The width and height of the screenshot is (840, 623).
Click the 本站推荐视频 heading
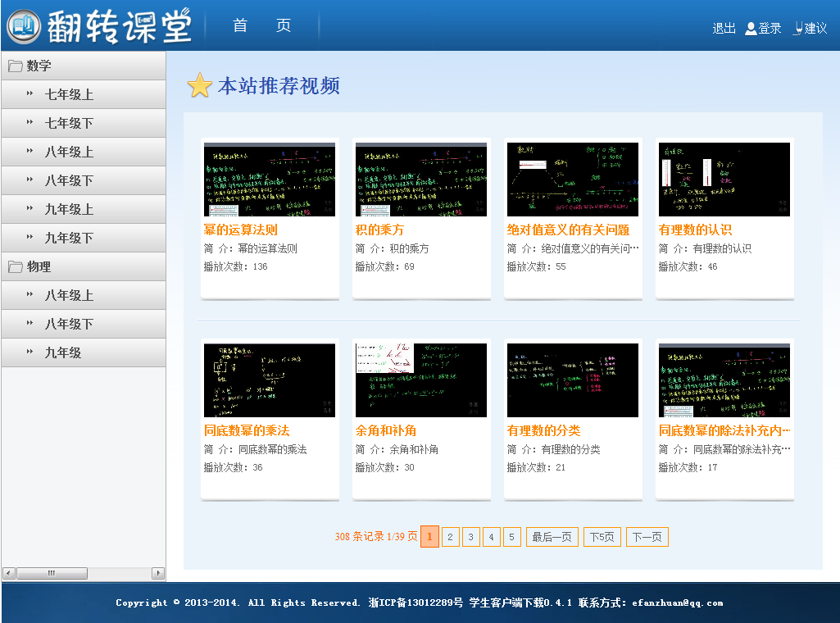[x=279, y=86]
